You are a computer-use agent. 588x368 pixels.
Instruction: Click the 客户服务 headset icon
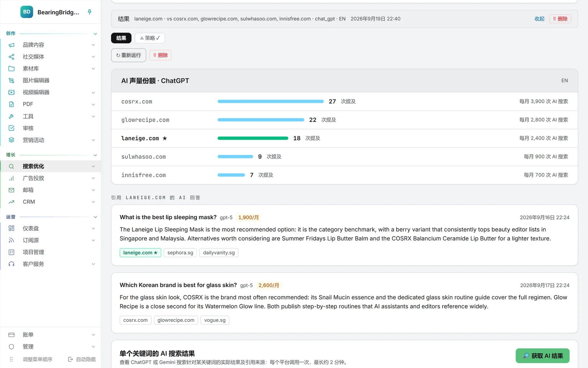coord(11,264)
